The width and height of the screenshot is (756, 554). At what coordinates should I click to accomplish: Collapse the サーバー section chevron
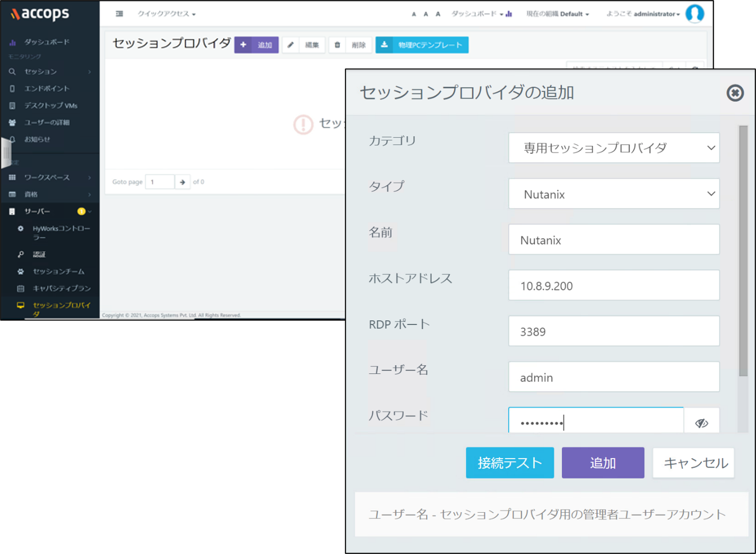(x=90, y=212)
